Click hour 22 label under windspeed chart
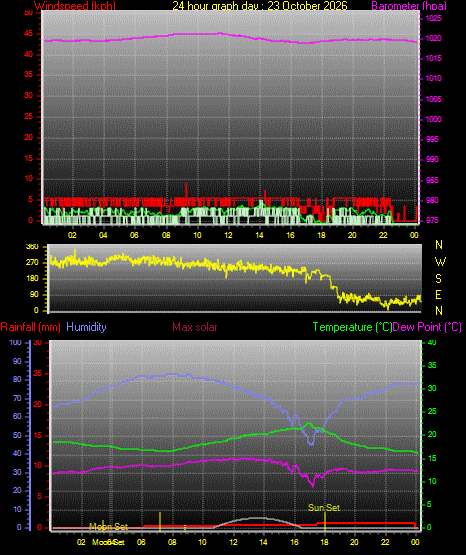This screenshot has height=555, width=466. [x=383, y=235]
